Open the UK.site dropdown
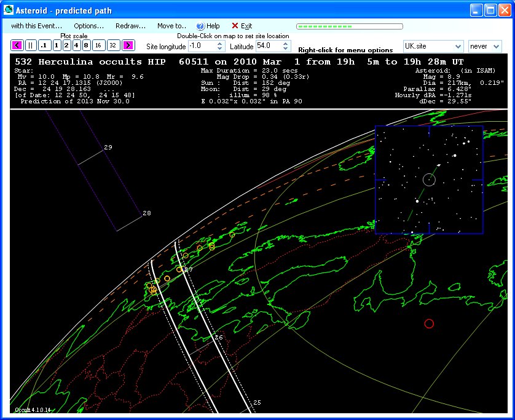The height and width of the screenshot is (420, 515). coord(457,47)
